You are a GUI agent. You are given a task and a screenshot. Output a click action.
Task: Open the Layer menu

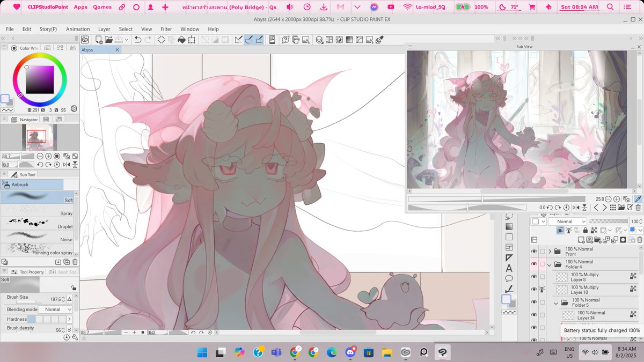[x=104, y=29]
